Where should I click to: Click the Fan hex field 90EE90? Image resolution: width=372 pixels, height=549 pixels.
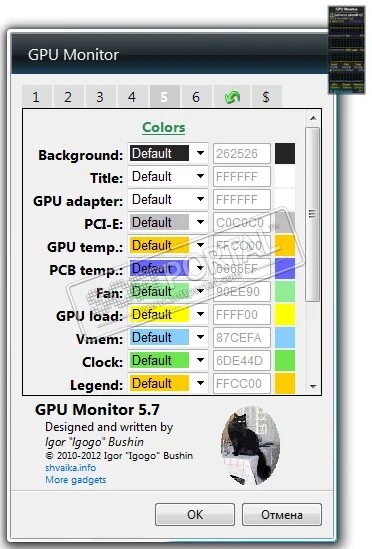242,292
